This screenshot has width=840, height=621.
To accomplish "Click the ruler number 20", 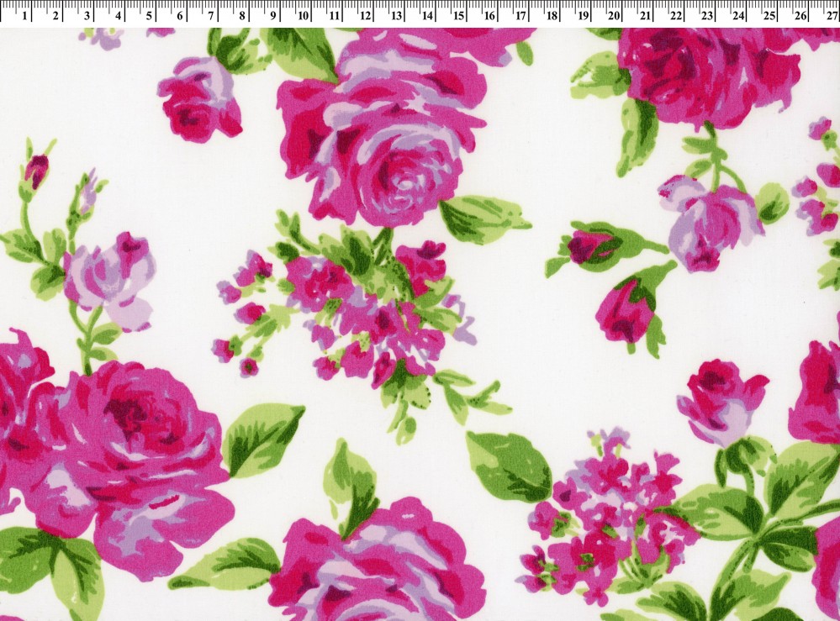I will click(x=614, y=15).
